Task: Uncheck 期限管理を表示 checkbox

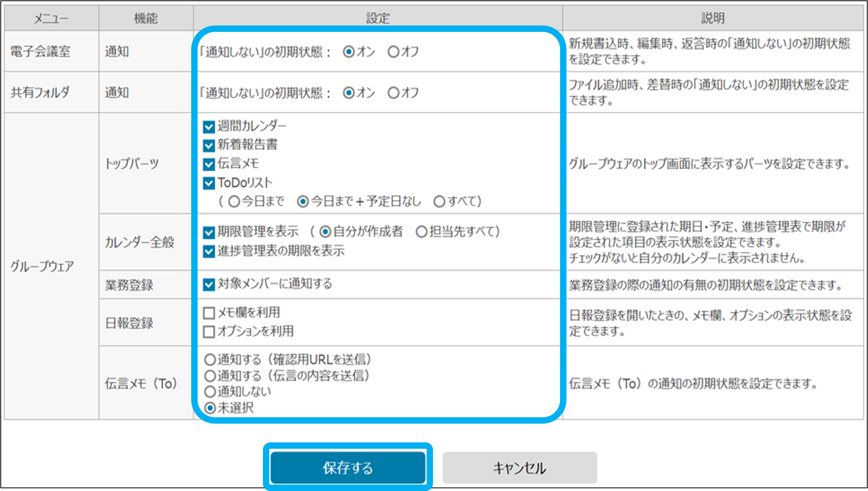Action: coord(209,232)
